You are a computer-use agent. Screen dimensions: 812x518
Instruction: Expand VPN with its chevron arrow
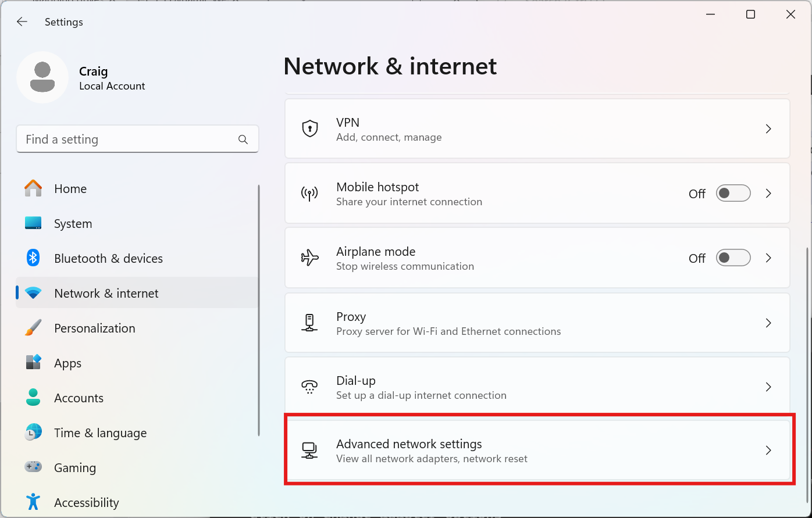768,128
